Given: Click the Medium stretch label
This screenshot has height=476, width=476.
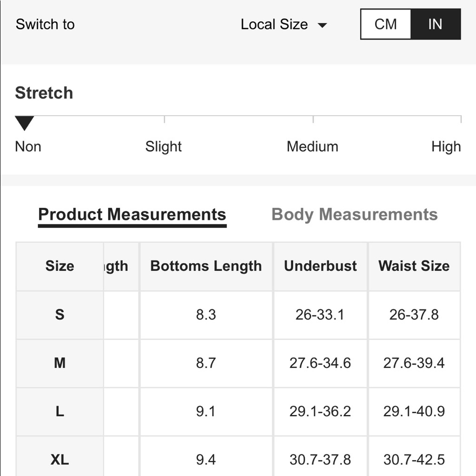Looking at the screenshot, I should [x=312, y=147].
